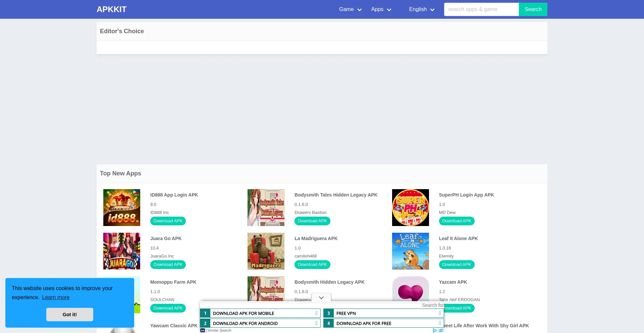Download APK for Bodysmith Tales Hidden Legacy
644x333 pixels.
312,221
